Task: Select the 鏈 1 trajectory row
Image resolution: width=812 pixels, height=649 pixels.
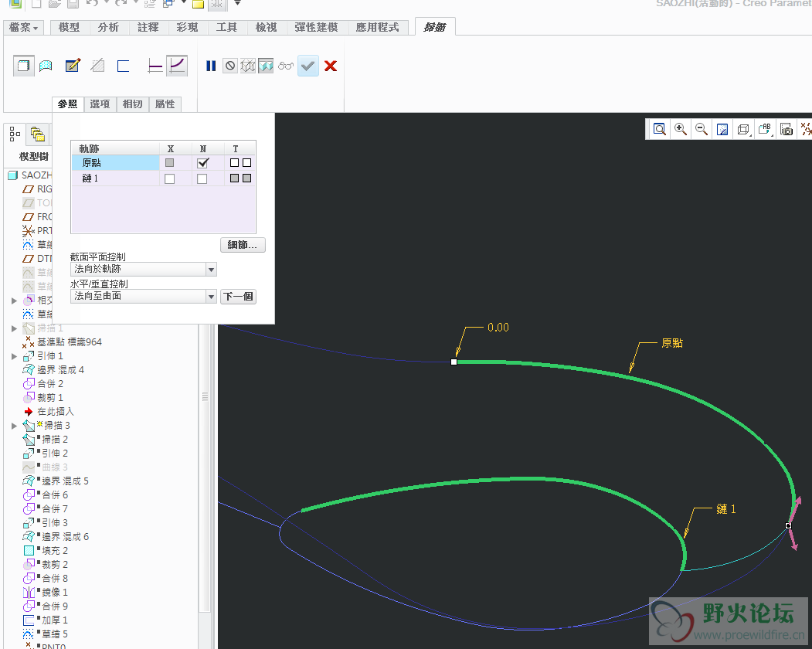Action: 163,178
